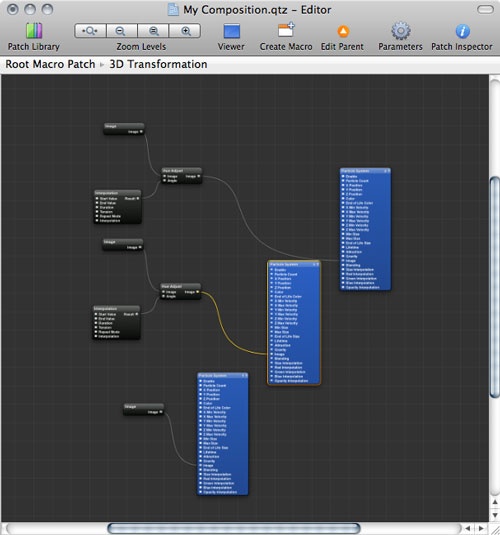
Task: Click the actual-size zoom magnifier button
Action: [x=153, y=31]
